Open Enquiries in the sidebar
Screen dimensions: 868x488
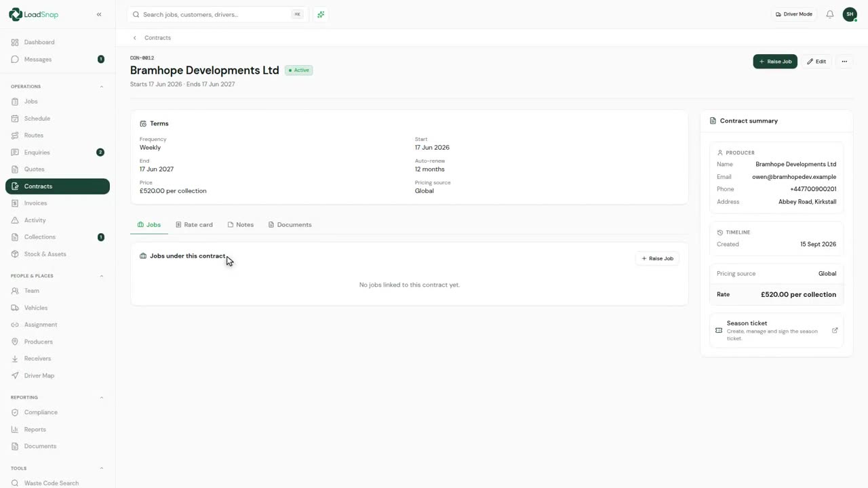pos(57,152)
